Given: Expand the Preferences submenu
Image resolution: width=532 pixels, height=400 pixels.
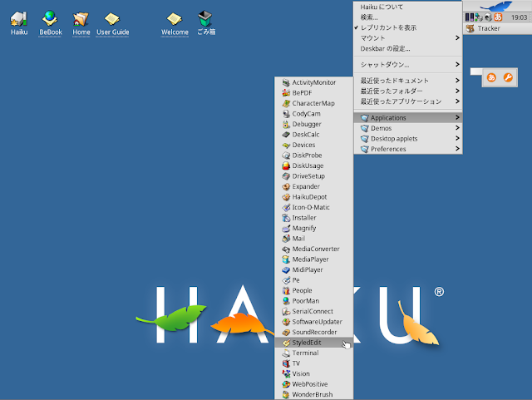Looking at the screenshot, I should coord(408,149).
